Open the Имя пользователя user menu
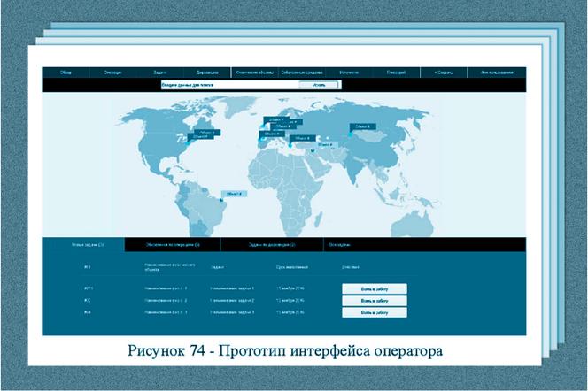 (x=497, y=73)
